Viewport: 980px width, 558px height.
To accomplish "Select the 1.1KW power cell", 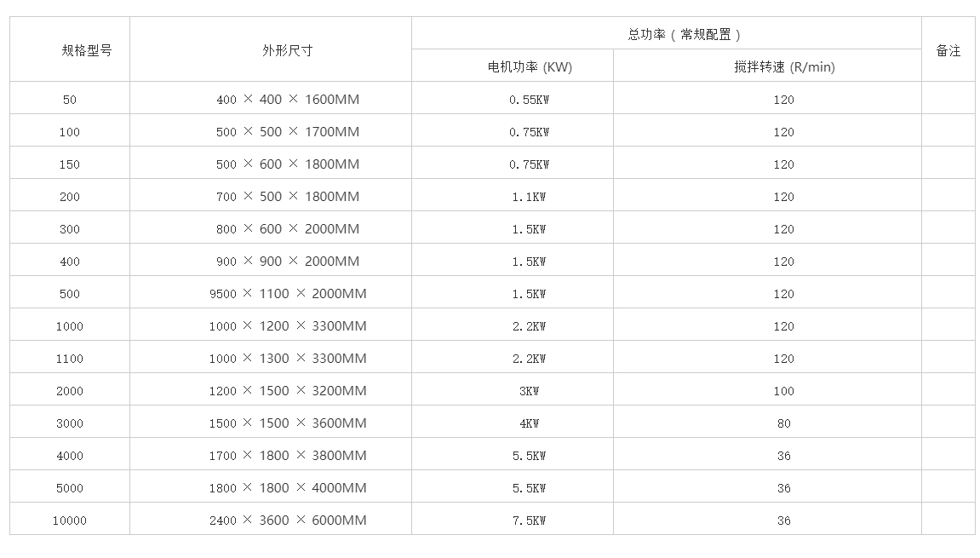I will [530, 197].
